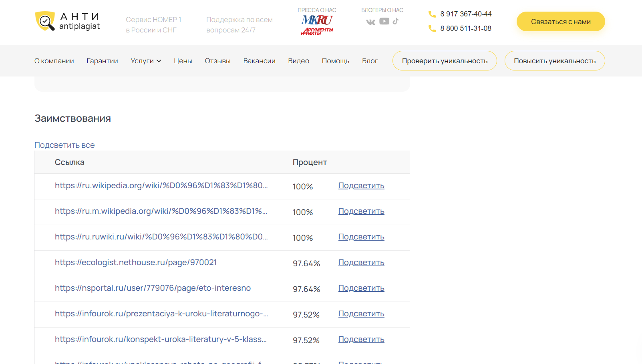
Task: Open the Отзывы menu item
Action: (x=217, y=61)
